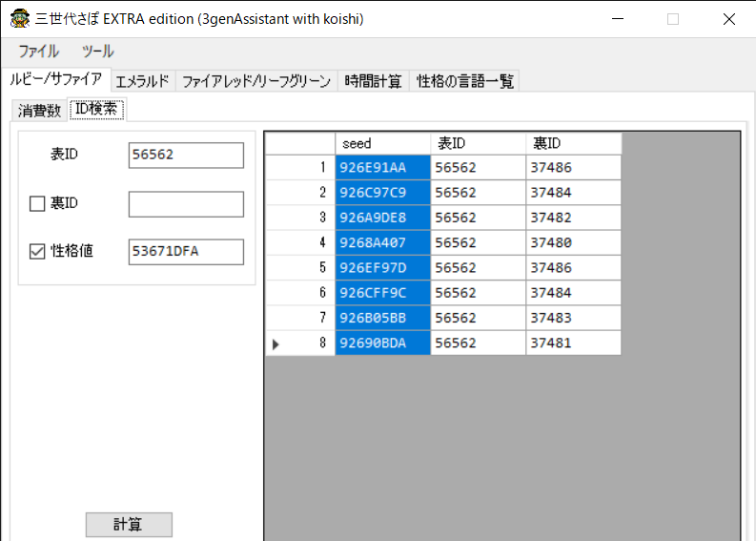Open the ツール menu
The width and height of the screenshot is (756, 541).
(98, 52)
